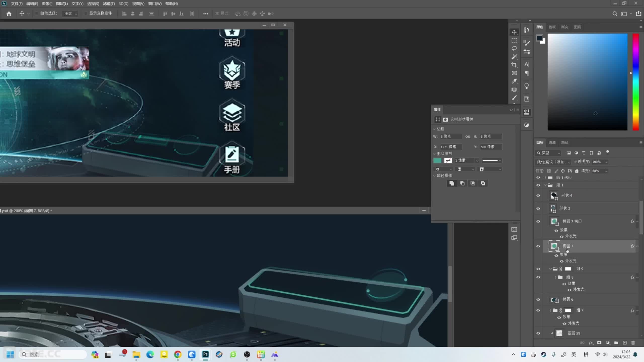The height and width of the screenshot is (362, 644).
Task: Click Delete layer trash icon
Action: tap(633, 343)
